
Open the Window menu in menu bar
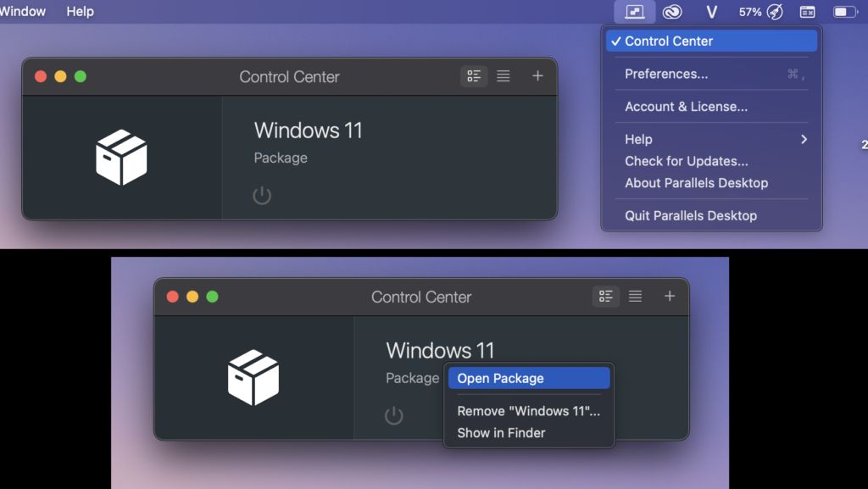22,11
